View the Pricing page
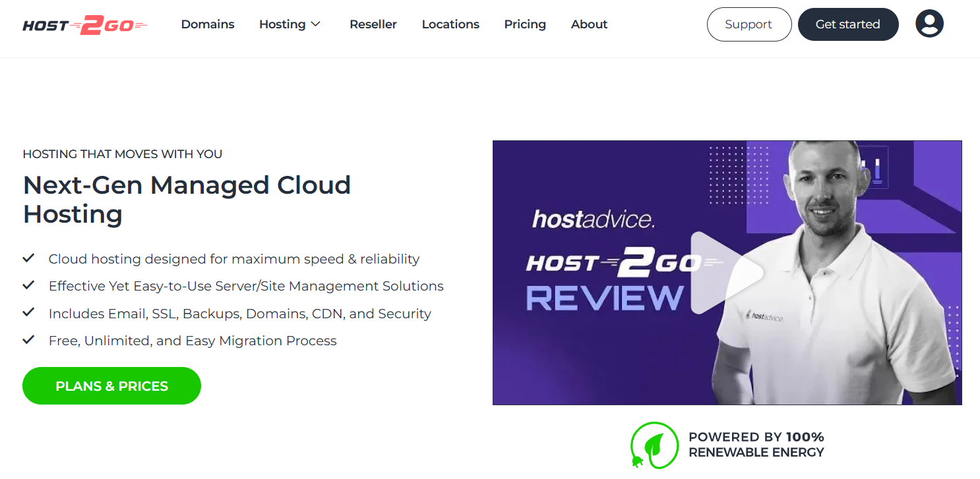The height and width of the screenshot is (479, 980). (525, 24)
